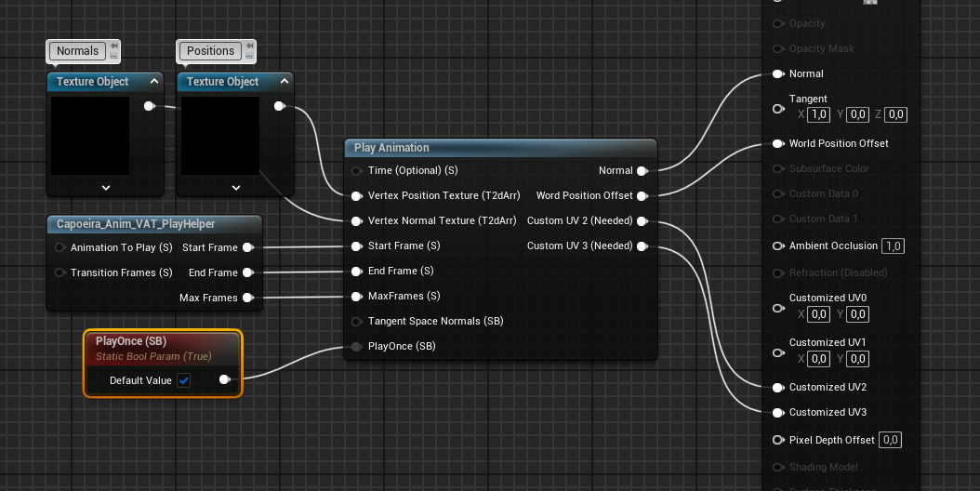Click the material Tangent input pin
This screenshot has height=491, width=980.
[x=778, y=109]
